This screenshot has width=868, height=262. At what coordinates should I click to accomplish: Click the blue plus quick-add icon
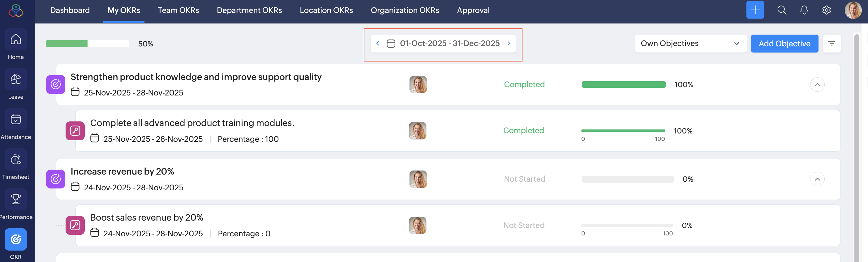click(755, 10)
